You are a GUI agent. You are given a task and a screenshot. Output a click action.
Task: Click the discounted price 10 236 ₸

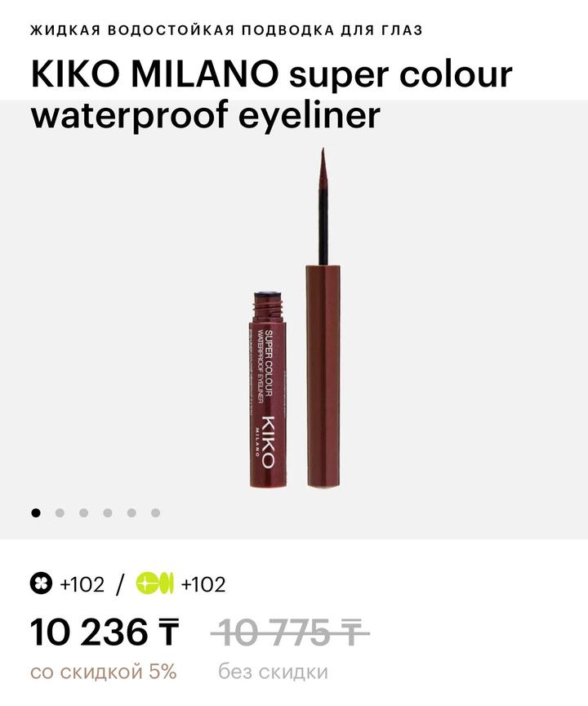[105, 632]
